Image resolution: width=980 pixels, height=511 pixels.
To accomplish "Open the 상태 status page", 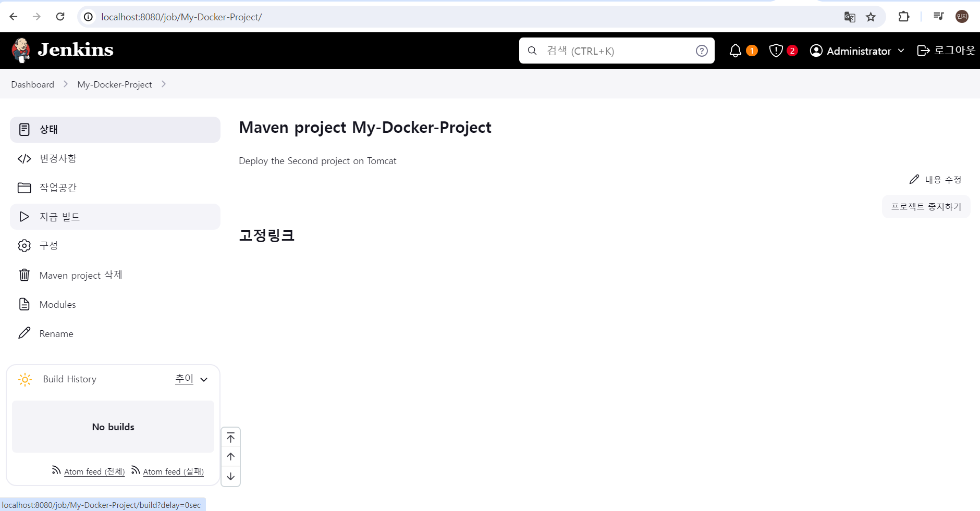I will (x=115, y=129).
